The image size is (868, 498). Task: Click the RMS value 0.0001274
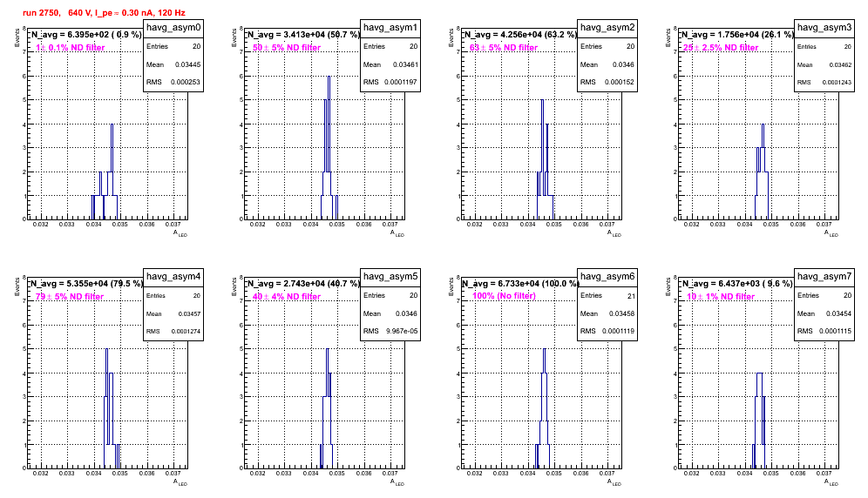pos(186,332)
